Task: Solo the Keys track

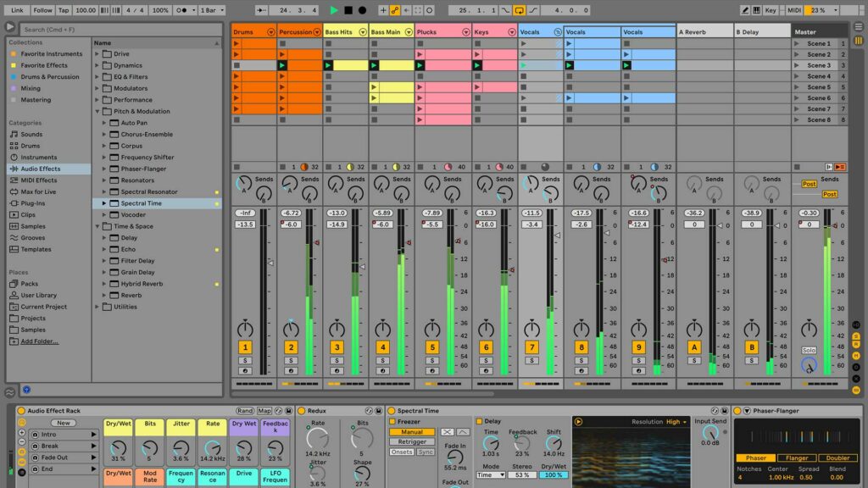Action: (x=486, y=361)
